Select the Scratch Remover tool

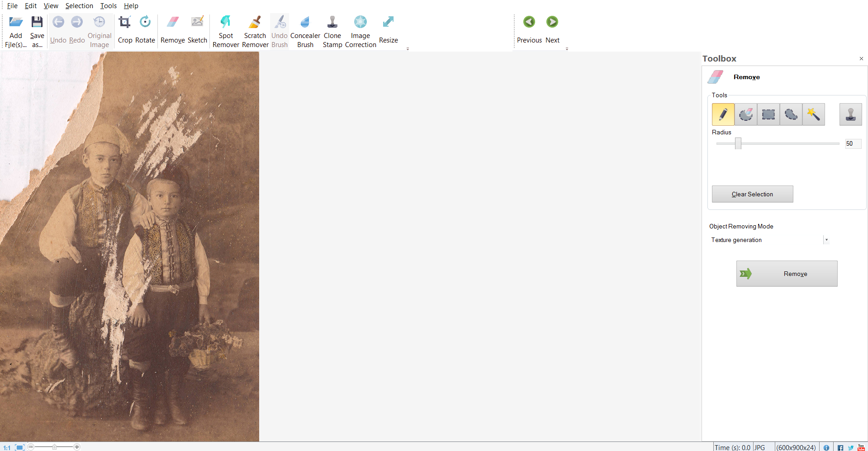pos(255,31)
